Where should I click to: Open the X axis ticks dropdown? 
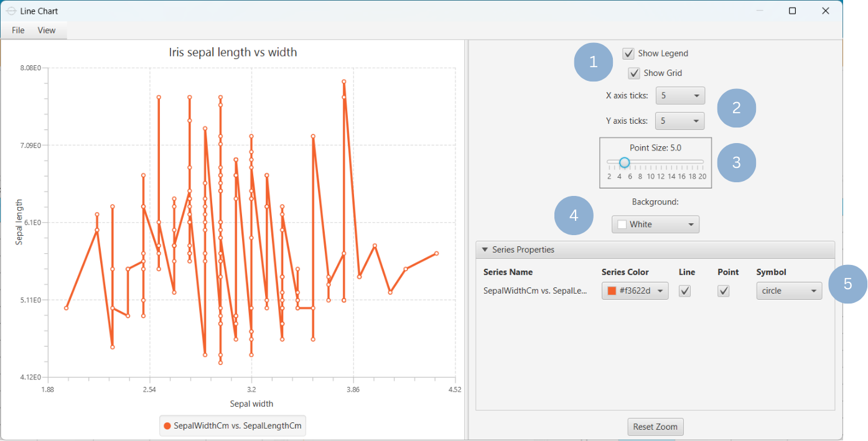coord(680,95)
